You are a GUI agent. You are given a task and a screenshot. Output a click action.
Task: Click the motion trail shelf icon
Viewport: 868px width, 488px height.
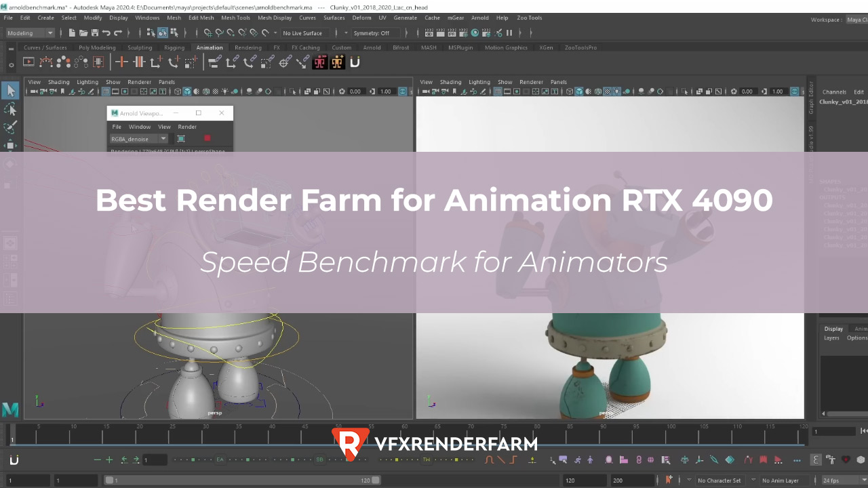click(x=46, y=62)
